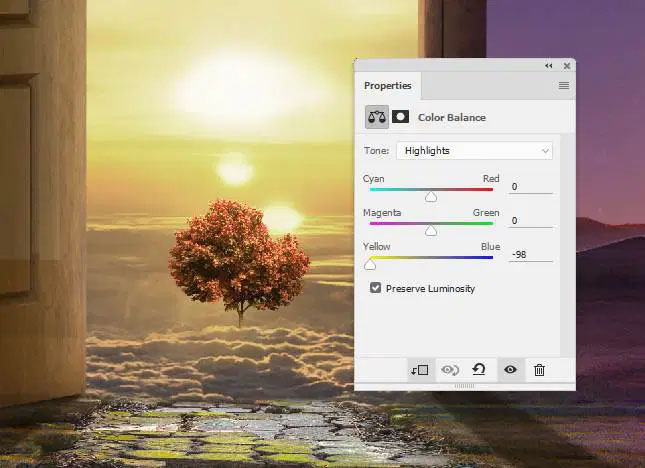Viewport: 645px width, 468px height.
Task: Clip adjustment to layer below icon
Action: pyautogui.click(x=420, y=370)
